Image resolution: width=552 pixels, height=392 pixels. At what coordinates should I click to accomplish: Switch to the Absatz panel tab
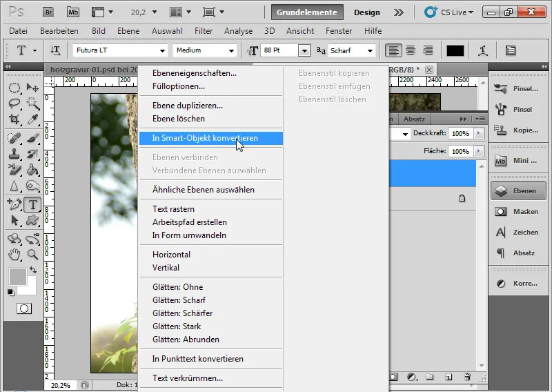click(414, 119)
